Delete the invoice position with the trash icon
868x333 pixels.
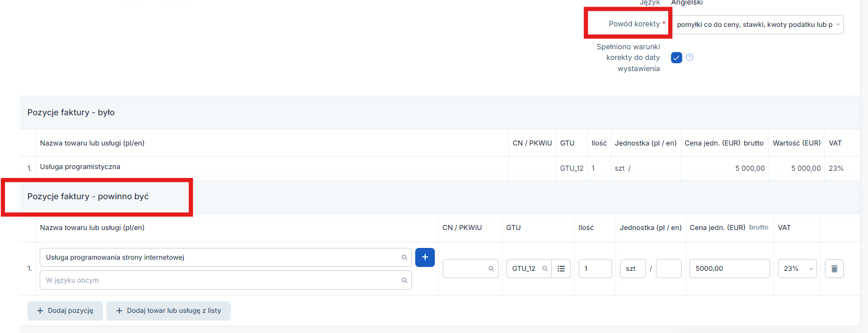point(834,269)
